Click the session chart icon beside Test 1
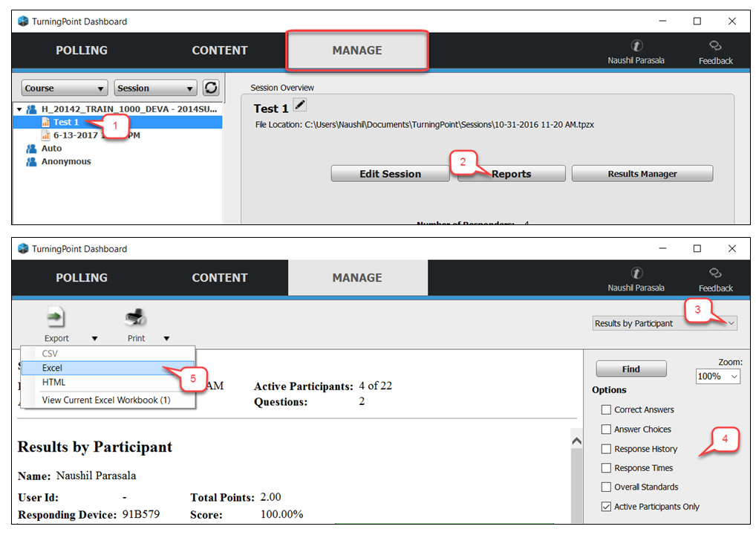 click(x=46, y=122)
